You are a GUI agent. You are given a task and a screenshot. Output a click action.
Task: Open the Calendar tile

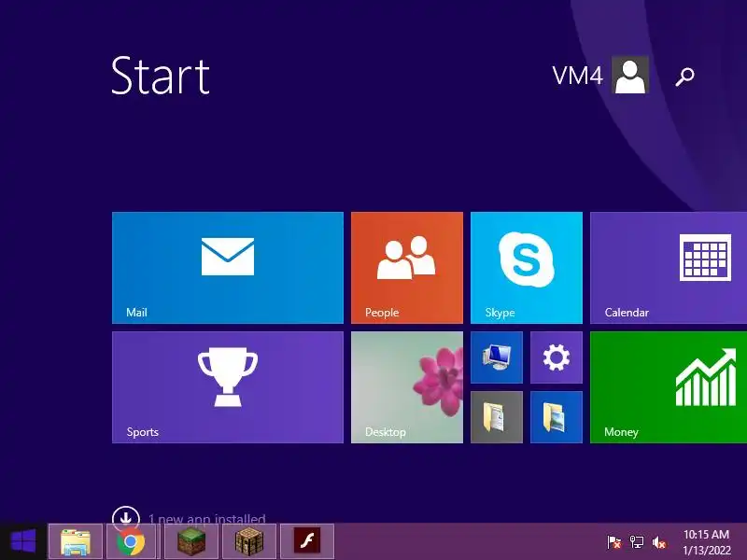[x=669, y=268]
